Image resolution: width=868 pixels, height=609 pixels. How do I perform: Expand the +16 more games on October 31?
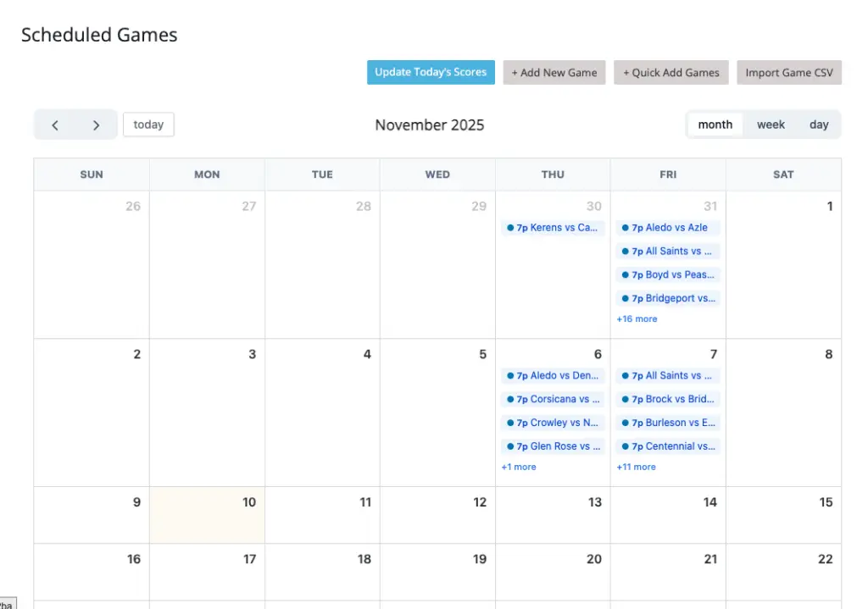(x=637, y=318)
